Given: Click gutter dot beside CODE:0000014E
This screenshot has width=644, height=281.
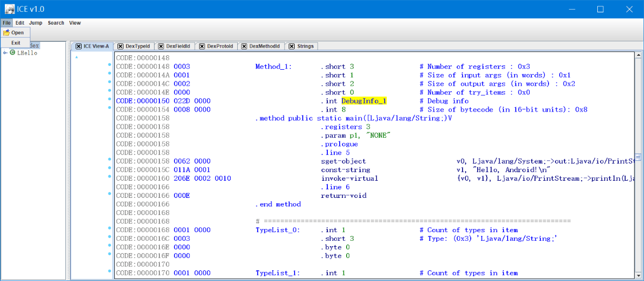Looking at the screenshot, I should click(109, 91).
